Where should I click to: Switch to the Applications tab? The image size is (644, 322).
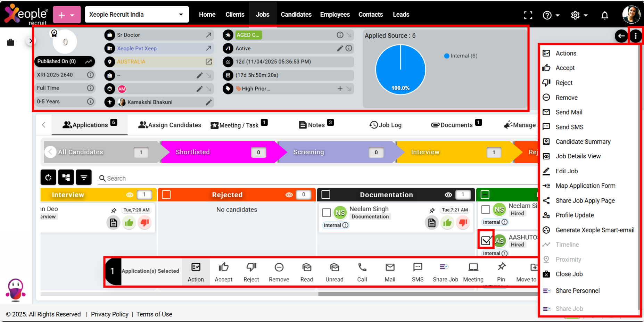click(x=90, y=125)
